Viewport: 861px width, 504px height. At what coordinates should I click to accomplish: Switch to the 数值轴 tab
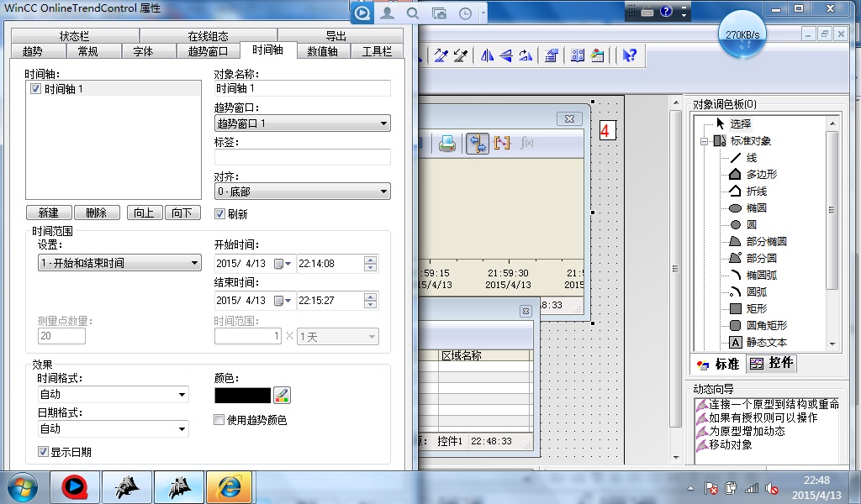tap(322, 51)
